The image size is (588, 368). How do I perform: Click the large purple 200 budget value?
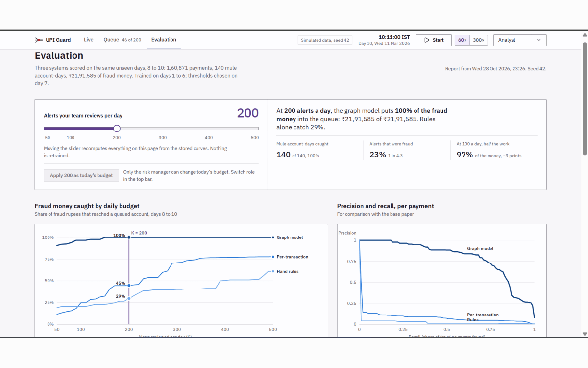tap(248, 113)
